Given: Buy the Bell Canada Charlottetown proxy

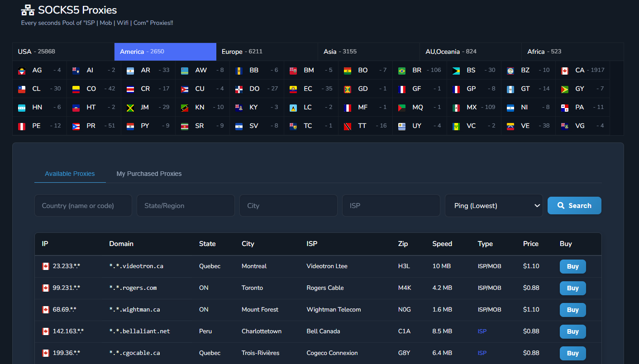Looking at the screenshot, I should point(572,331).
